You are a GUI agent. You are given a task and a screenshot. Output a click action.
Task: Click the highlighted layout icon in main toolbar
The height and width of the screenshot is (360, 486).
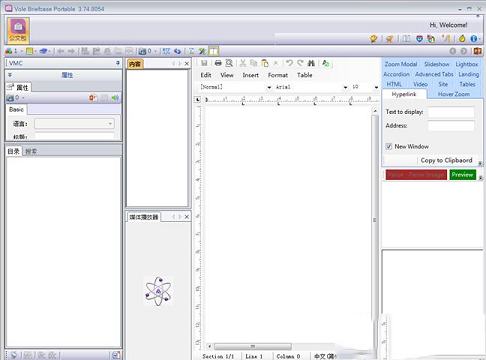click(214, 51)
